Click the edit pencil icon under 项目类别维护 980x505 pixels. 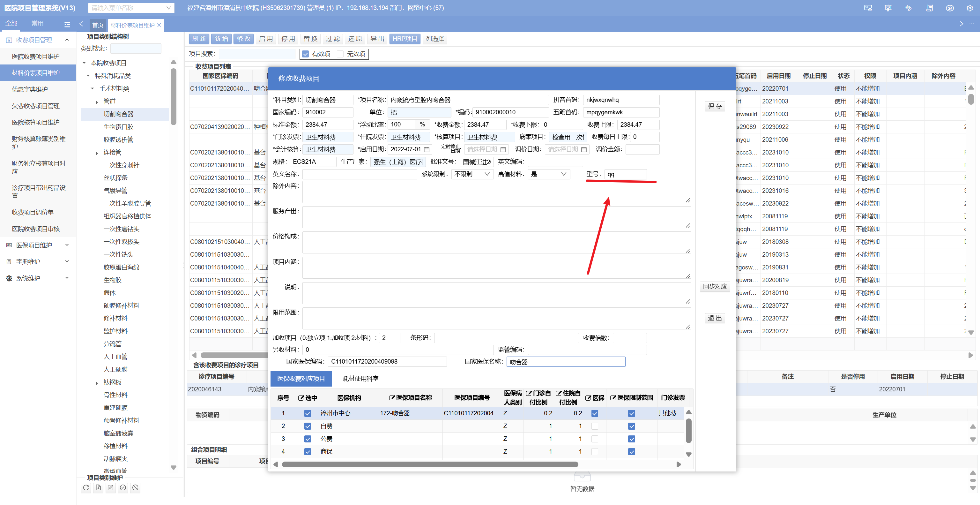(x=111, y=487)
